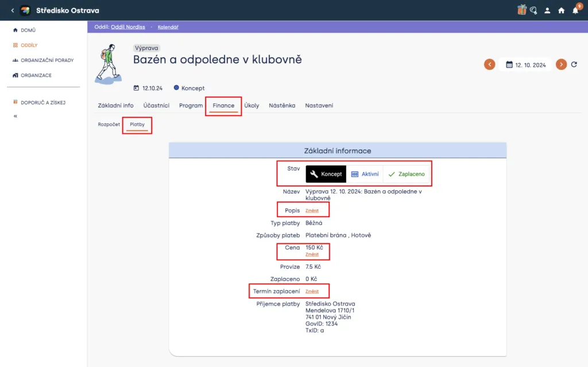Screen dimensions: 588x367
Task: Go to previous date with orange arrow
Action: point(489,64)
